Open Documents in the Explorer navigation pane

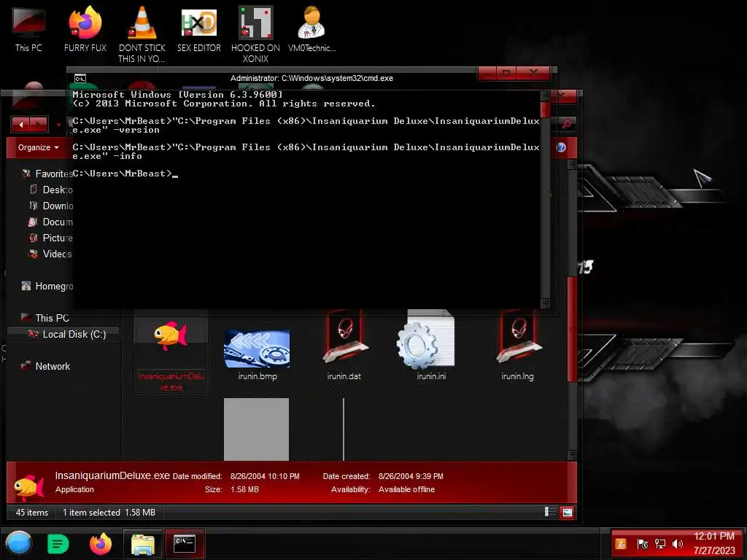coord(51,222)
